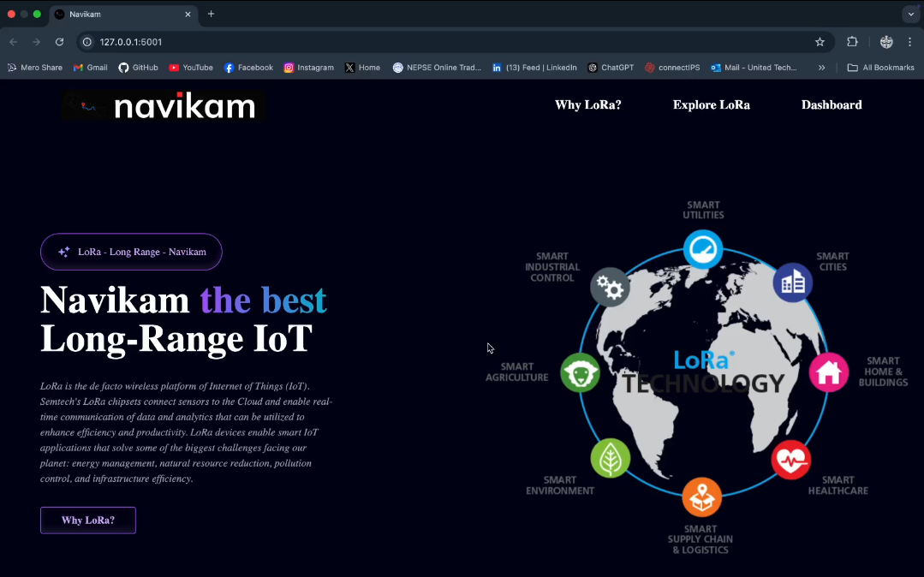Select the Navikam browser tab
This screenshot has height=577, width=924.
click(124, 15)
